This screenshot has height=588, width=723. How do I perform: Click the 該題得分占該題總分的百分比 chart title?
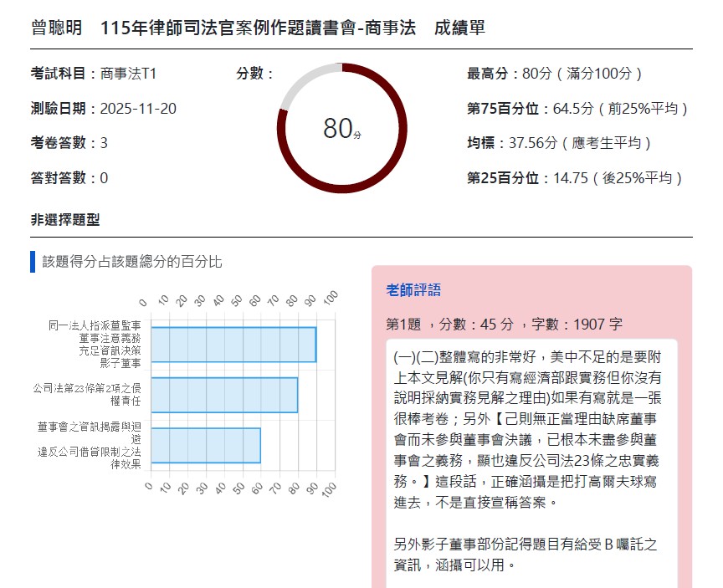tap(132, 262)
